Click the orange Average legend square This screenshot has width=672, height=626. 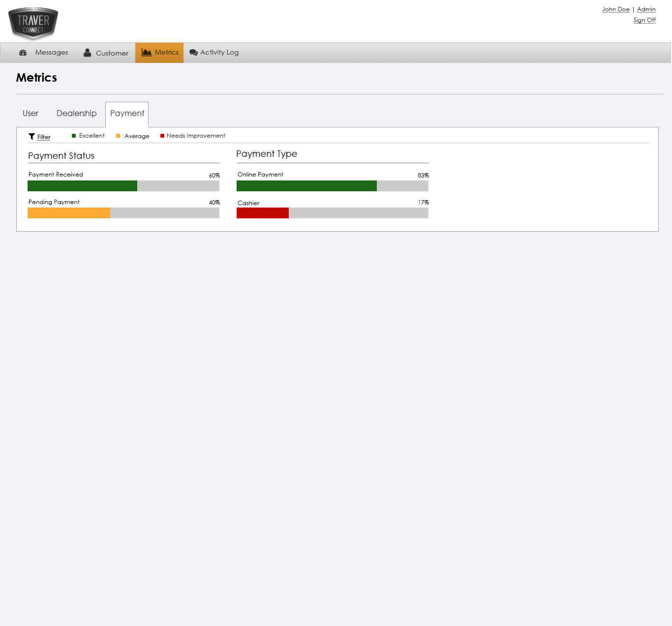[118, 136]
